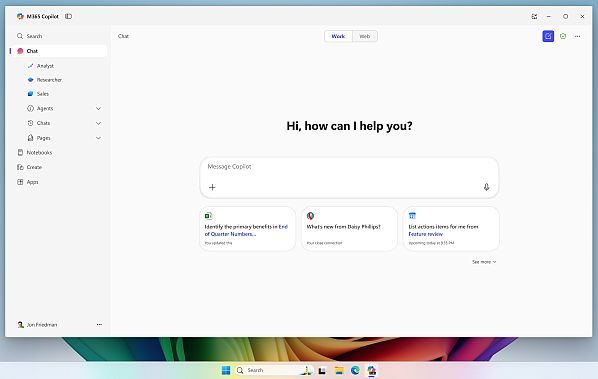Select the Pages icon
Viewport: 598px width, 379px height.
pyautogui.click(x=31, y=138)
